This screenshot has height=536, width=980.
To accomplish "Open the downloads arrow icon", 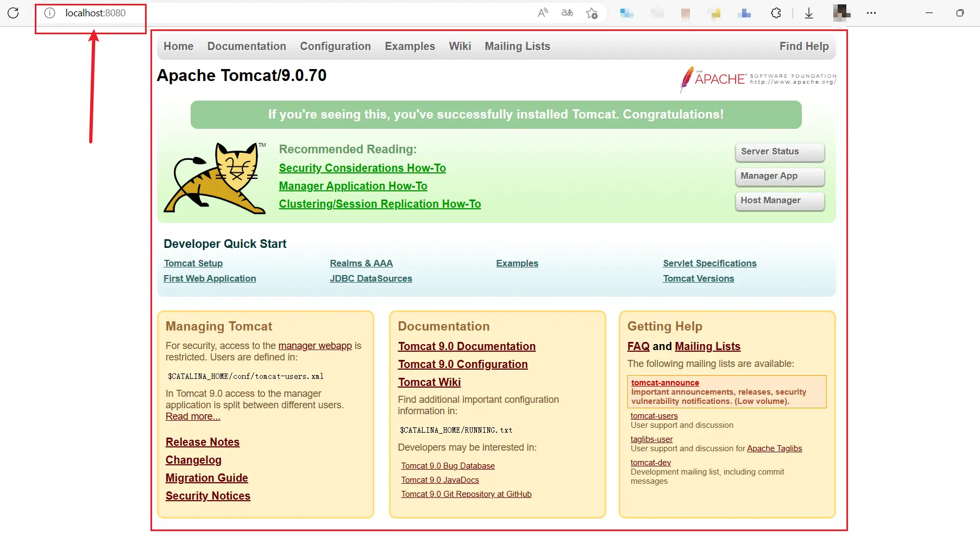I will 809,13.
